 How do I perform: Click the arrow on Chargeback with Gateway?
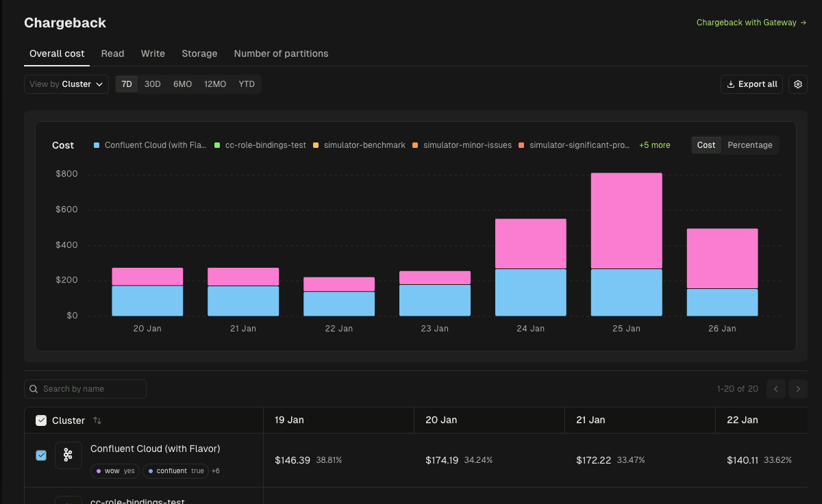804,22
